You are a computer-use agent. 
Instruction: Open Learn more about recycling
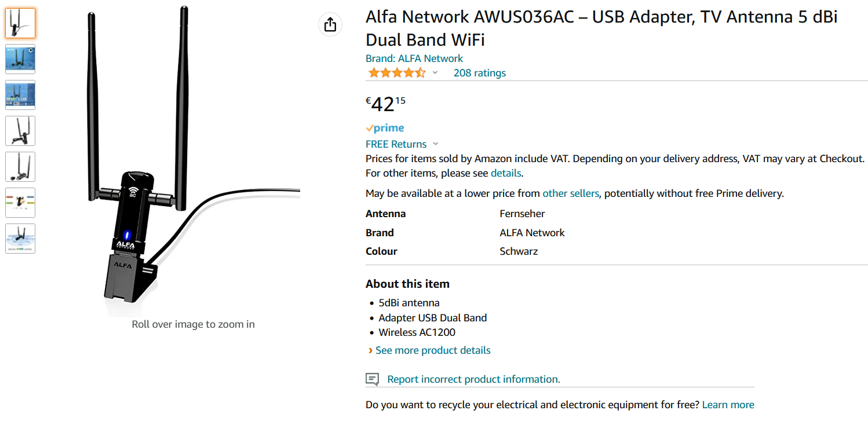[728, 405]
